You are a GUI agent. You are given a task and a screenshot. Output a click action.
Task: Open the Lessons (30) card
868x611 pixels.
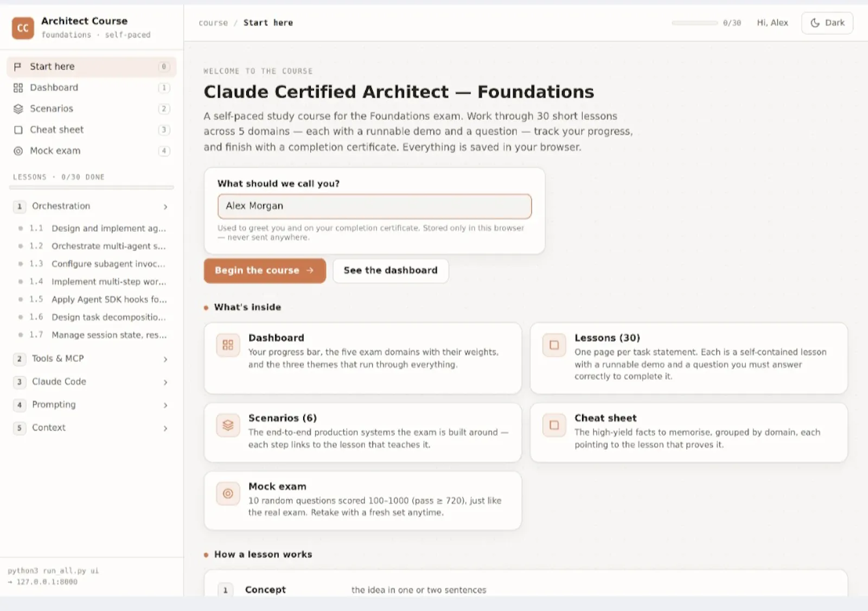tap(688, 358)
